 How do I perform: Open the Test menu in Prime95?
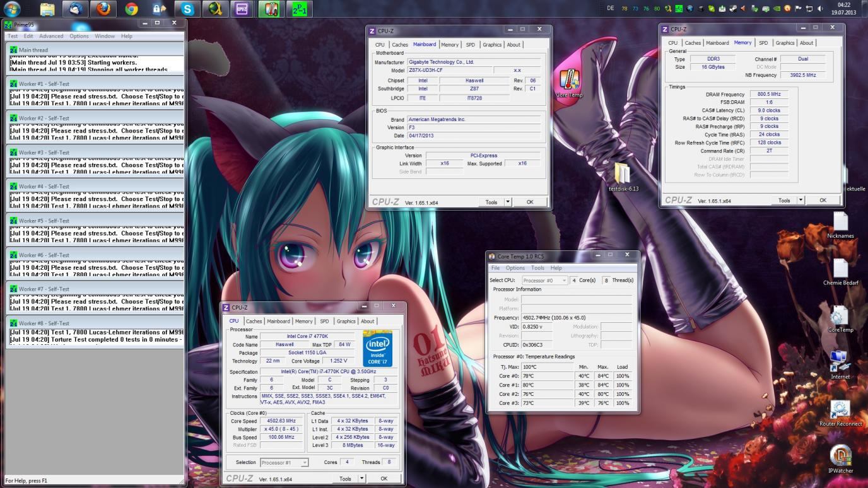[x=13, y=36]
